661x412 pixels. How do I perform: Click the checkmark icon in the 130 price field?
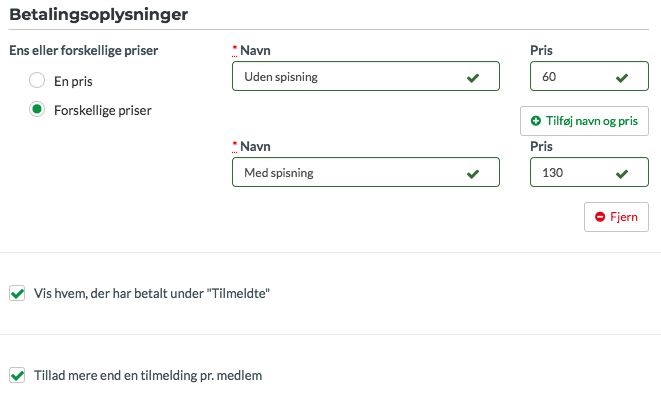coord(622,174)
